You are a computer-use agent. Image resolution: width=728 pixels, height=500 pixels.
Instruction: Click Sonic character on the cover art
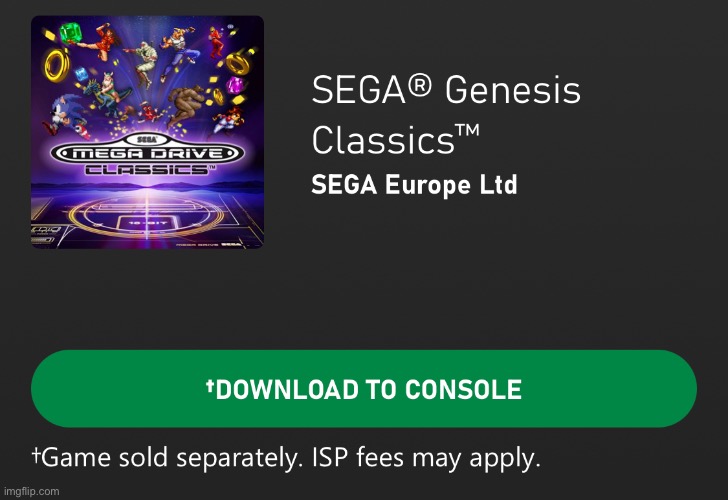tap(65, 116)
